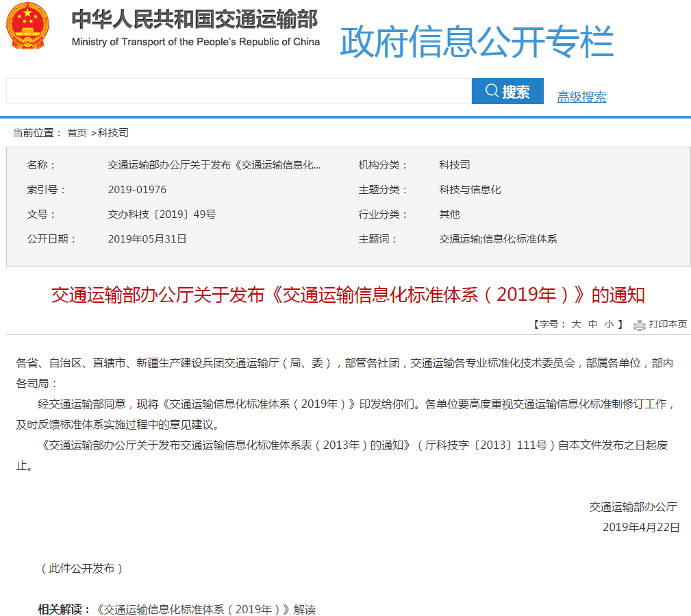Click the English Ministry of Transport subtitle
The image size is (691, 616).
pos(196,42)
